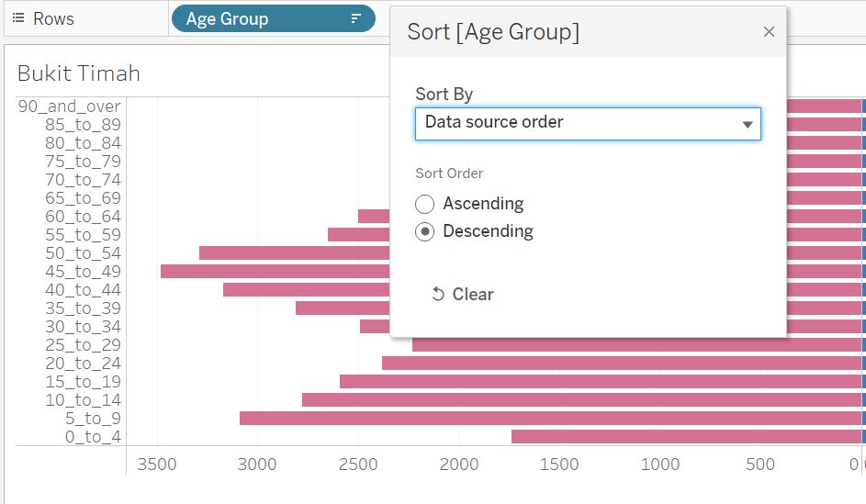Select the Descending sort order
Image resolution: width=866 pixels, height=504 pixels.
coord(424,231)
